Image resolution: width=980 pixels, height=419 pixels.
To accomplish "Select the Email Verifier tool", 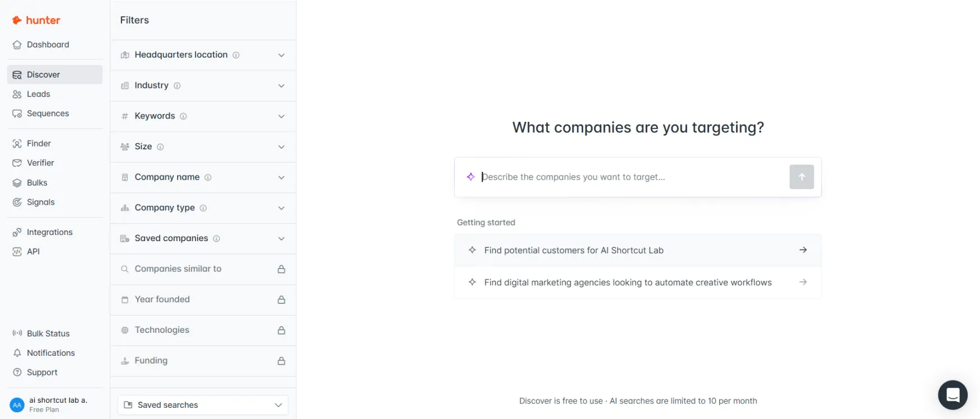I will [x=40, y=162].
